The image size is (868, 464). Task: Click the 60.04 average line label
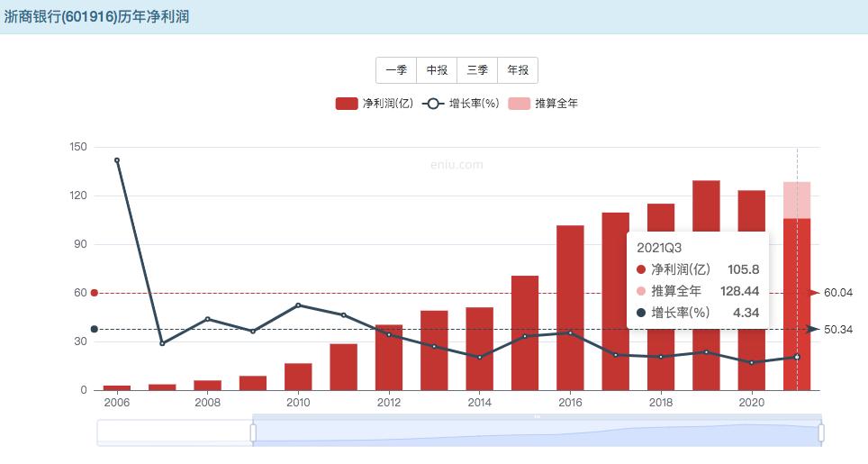pos(838,292)
